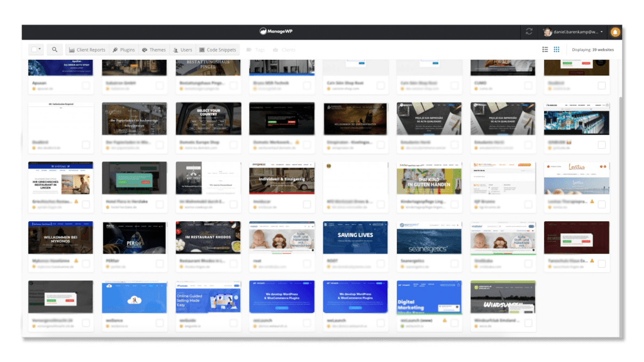Open Code Snippets
Screen dimensions: 644x362
[219, 49]
